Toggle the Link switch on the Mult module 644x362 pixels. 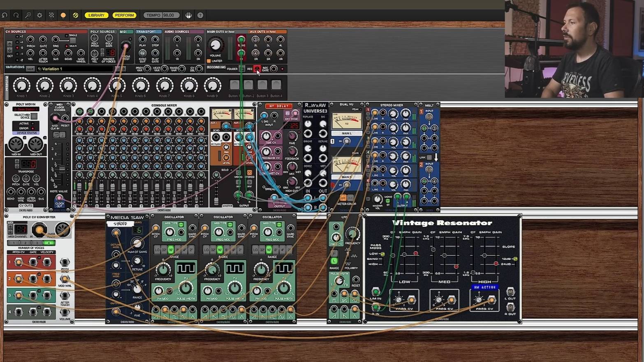(429, 157)
